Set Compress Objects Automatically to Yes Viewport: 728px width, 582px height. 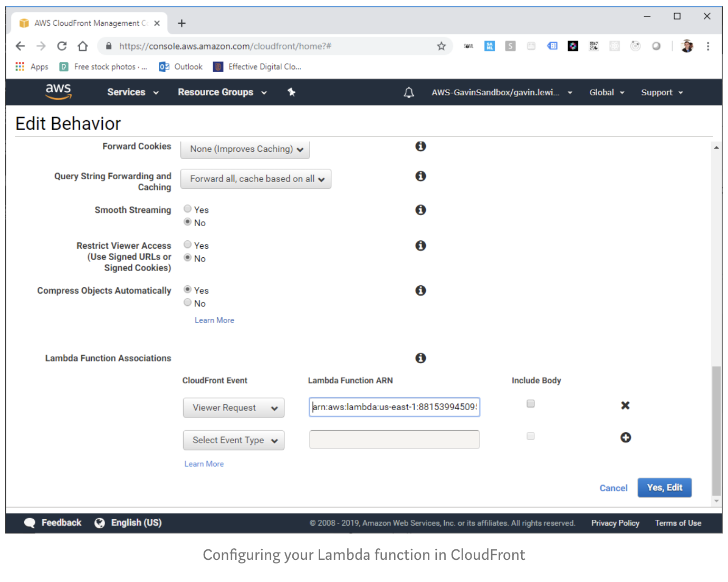187,289
